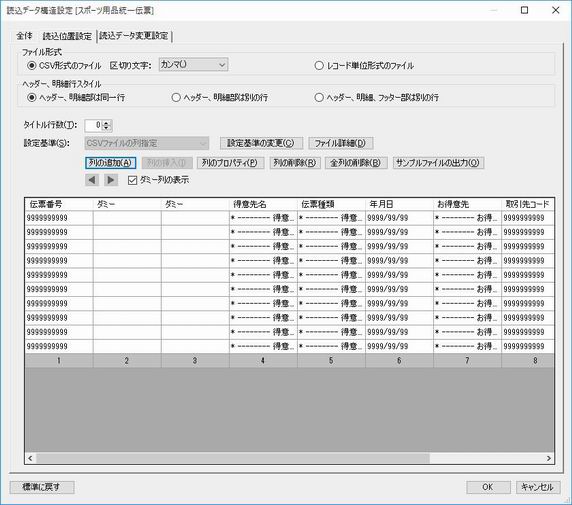Click the キャンセル button
The image size is (572, 505).
pos(538,487)
